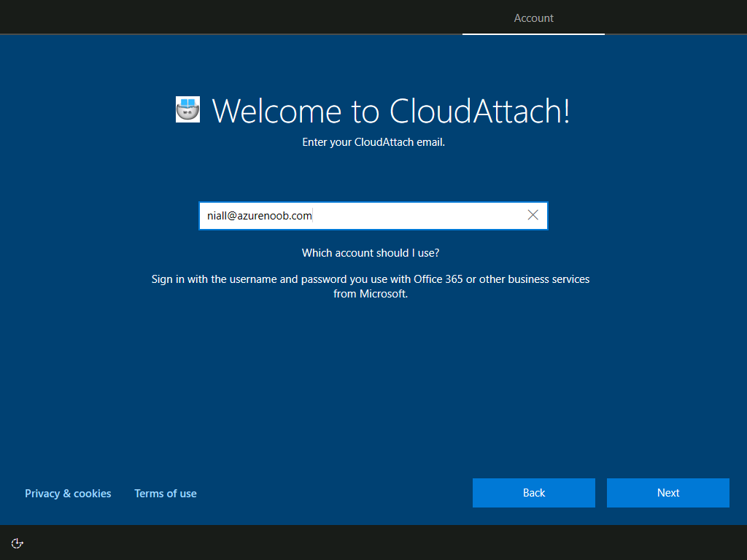
Task: Focus the CloudAttach email input field
Action: coord(373,216)
